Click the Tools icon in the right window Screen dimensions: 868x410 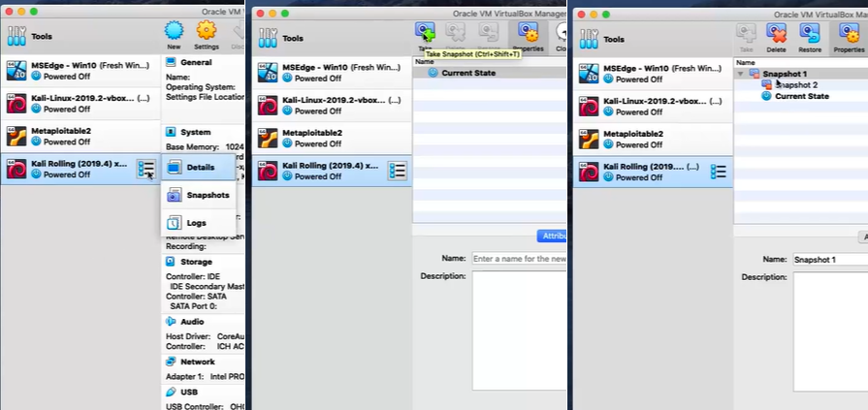pos(589,40)
